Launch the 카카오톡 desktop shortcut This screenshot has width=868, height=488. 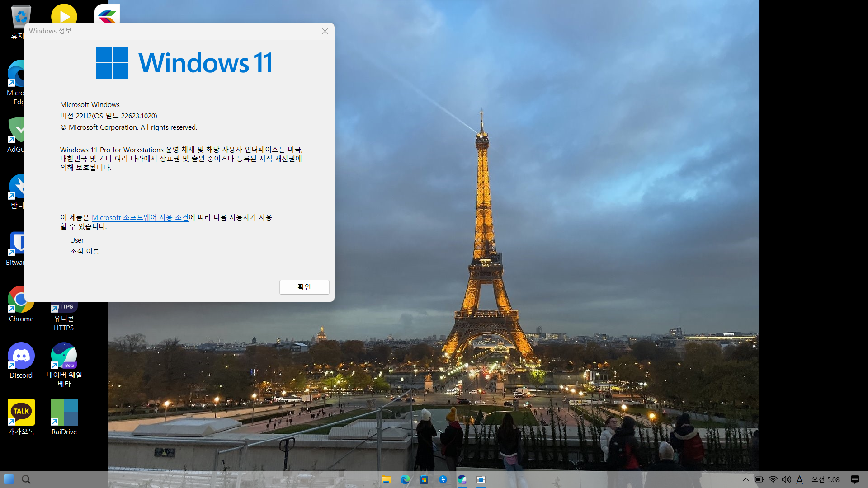21,417
